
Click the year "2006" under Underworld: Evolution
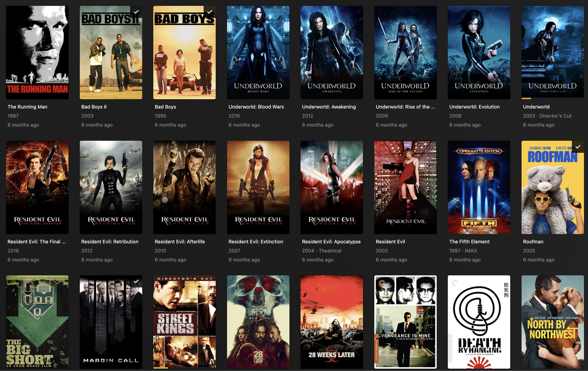[x=455, y=116]
